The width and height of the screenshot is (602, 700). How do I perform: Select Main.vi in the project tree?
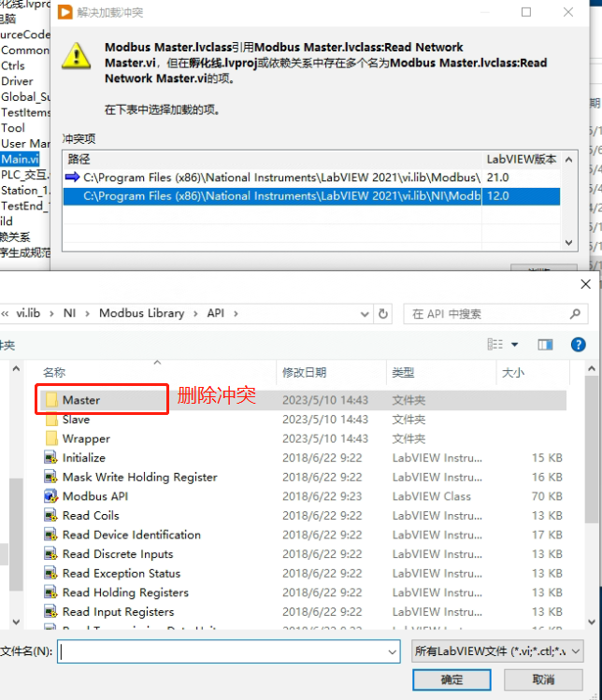coord(20,159)
